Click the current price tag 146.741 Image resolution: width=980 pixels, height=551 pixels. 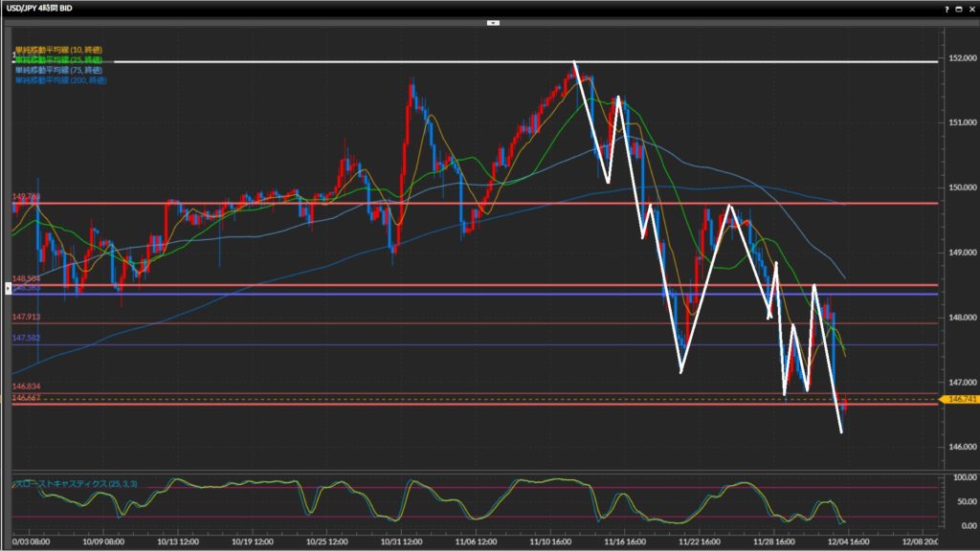click(959, 399)
